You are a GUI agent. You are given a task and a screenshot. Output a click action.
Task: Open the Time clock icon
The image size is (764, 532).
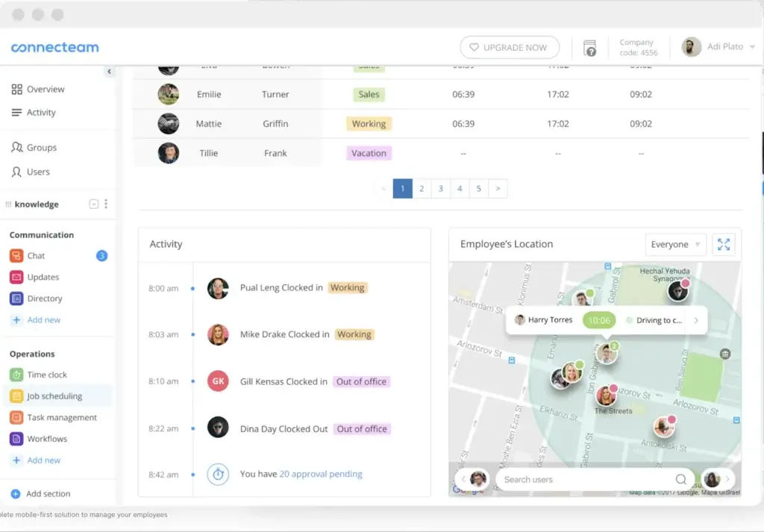[x=16, y=375]
